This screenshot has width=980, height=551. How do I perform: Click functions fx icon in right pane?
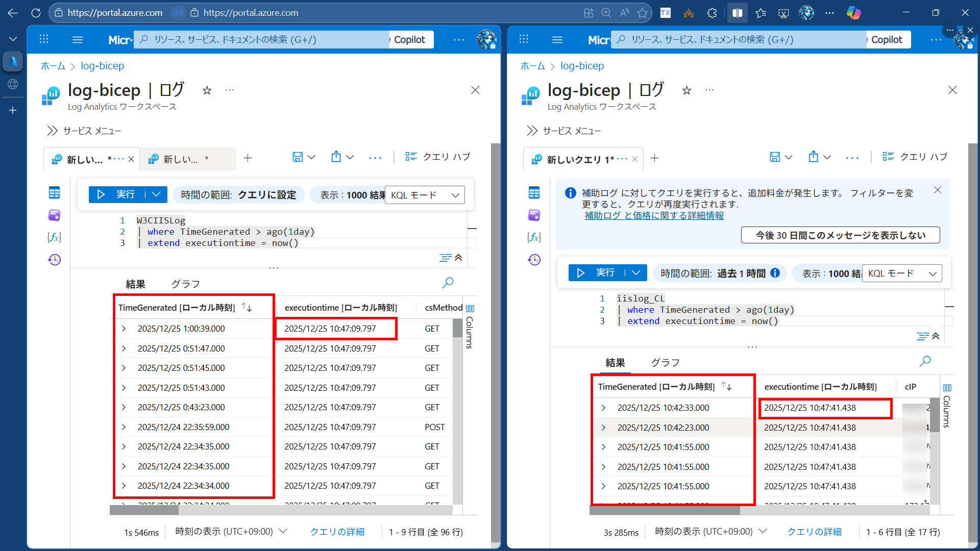tap(534, 237)
